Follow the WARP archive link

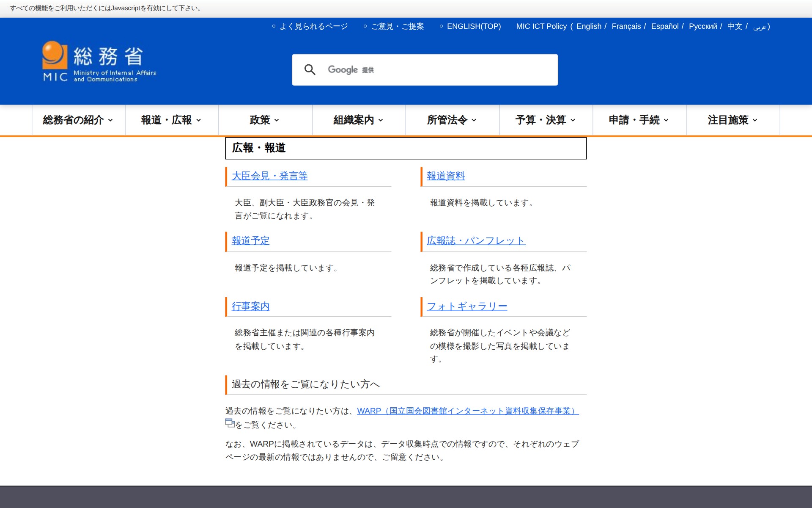467,411
